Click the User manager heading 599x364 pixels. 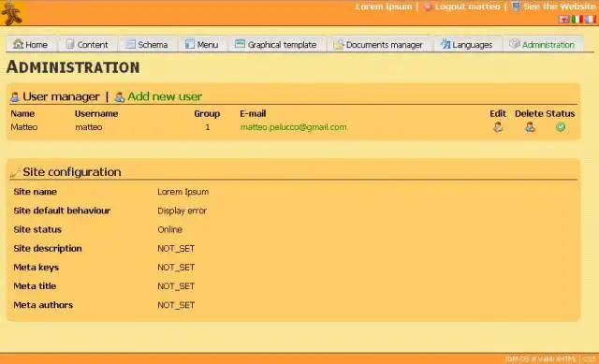click(x=61, y=96)
